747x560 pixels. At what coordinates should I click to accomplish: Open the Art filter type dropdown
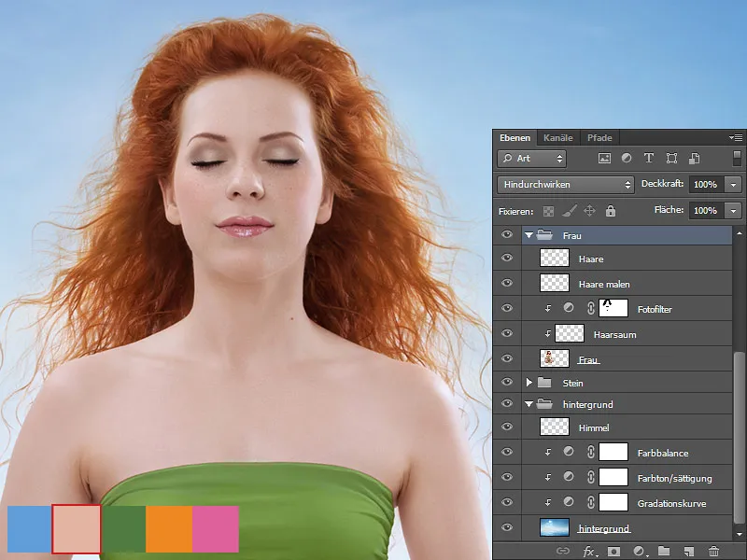click(x=531, y=159)
